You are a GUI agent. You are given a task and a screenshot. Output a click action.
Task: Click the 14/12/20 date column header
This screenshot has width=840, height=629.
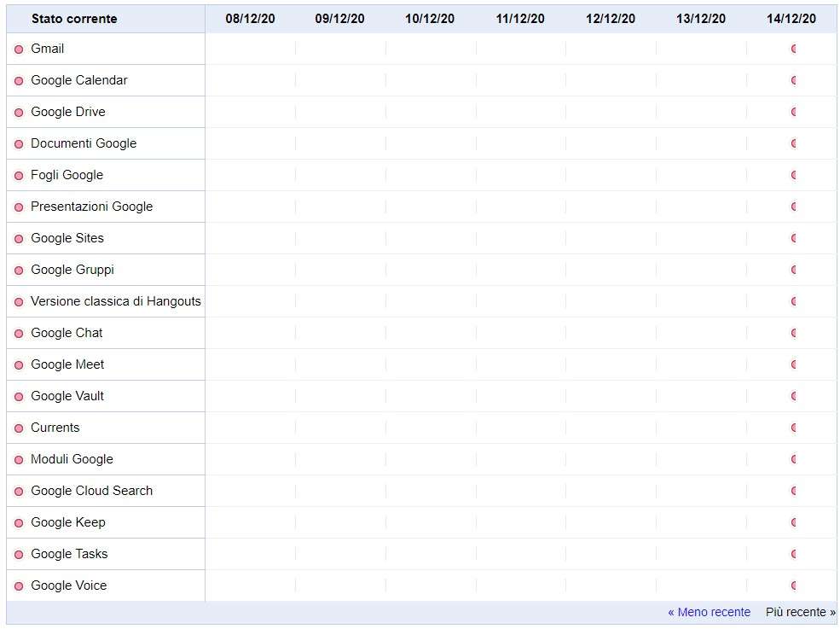(791, 19)
